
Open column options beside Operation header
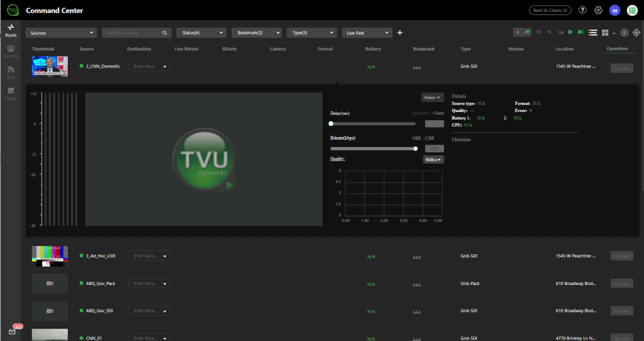click(634, 48)
